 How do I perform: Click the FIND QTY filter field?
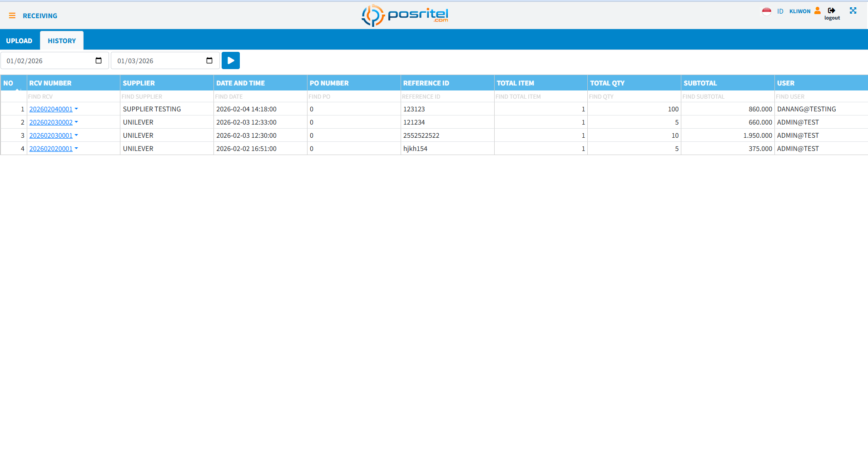(634, 96)
